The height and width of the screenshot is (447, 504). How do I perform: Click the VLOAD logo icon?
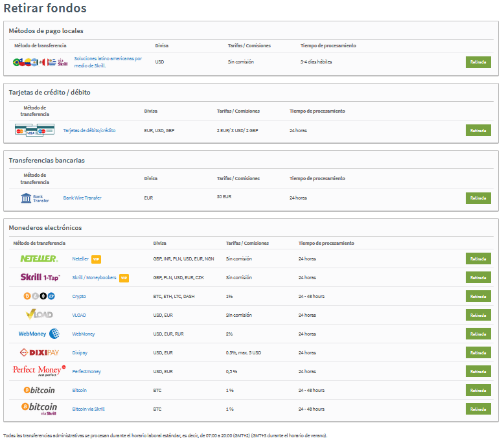click(39, 315)
